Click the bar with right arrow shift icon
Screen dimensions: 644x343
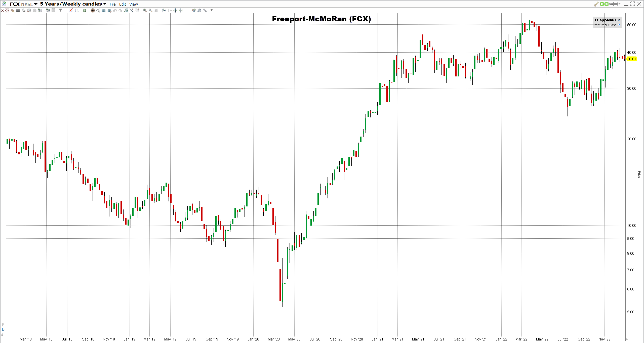(164, 11)
